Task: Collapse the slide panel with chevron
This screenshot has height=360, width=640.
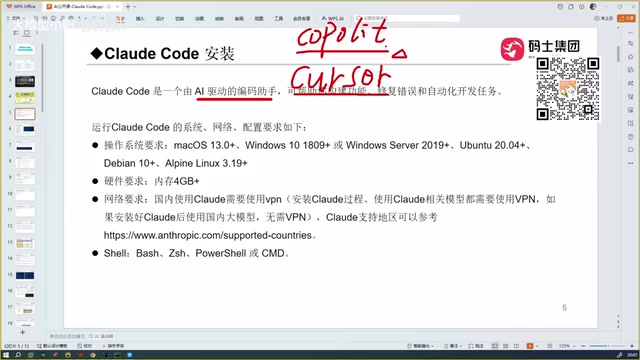Action: [37, 33]
